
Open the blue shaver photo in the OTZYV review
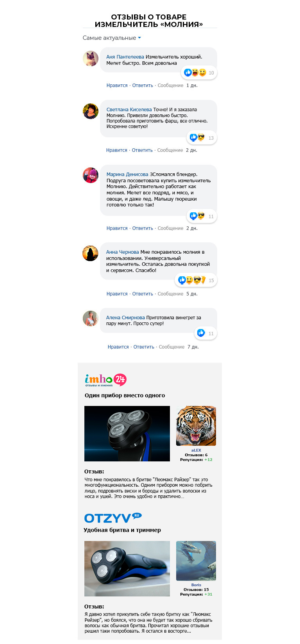coord(127,569)
